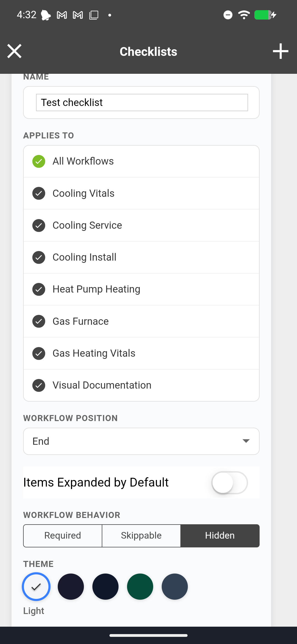This screenshot has height=644, width=297.
Task: Toggle the All Workflows green checkmark
Action: pos(39,161)
